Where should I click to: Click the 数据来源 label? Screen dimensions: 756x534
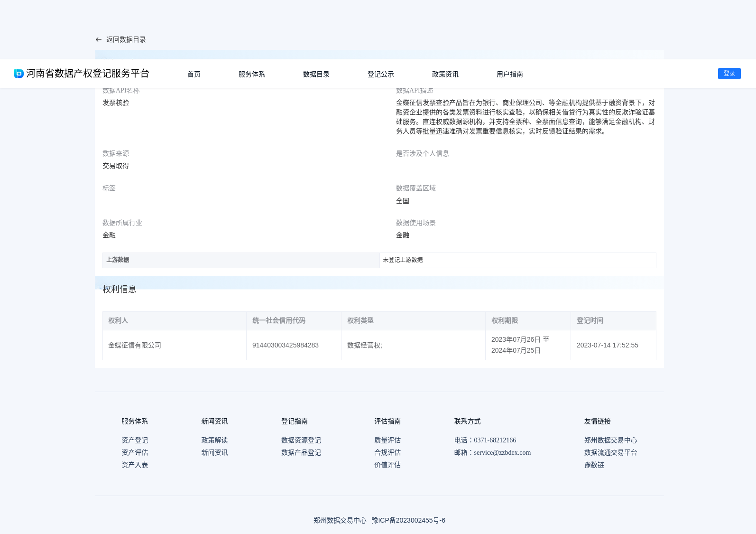[x=116, y=154]
